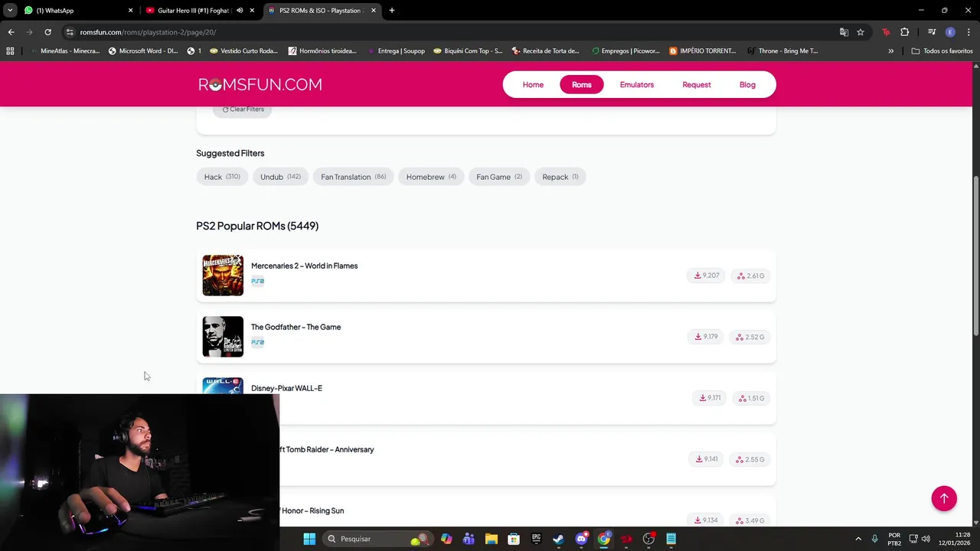Screen dimensions: 980x551
Task: Click the ROMSFUN.COM logo
Action: coord(260,84)
